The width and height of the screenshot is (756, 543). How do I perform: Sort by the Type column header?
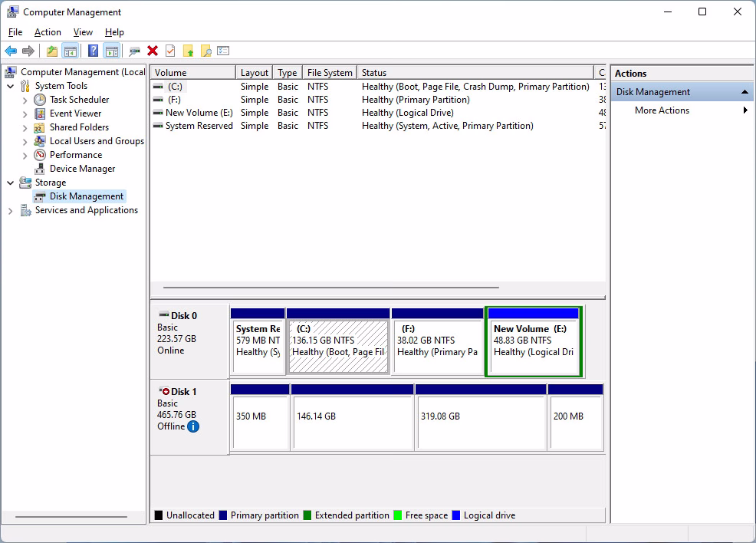pos(288,72)
